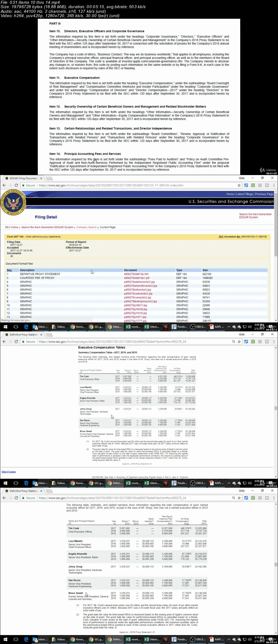
Task: Bookmark the EDGAR filing index page with the star
Action: pos(239,185)
